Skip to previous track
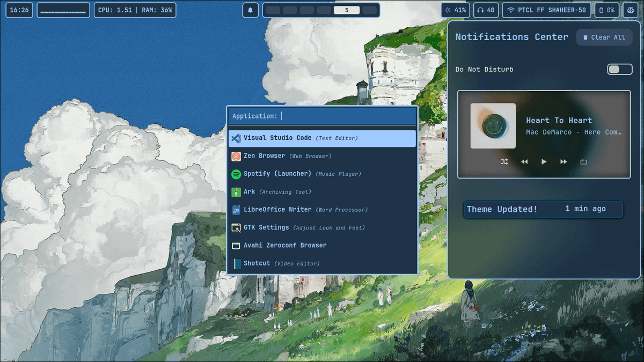Image resolution: width=644 pixels, height=362 pixels. pyautogui.click(x=524, y=161)
